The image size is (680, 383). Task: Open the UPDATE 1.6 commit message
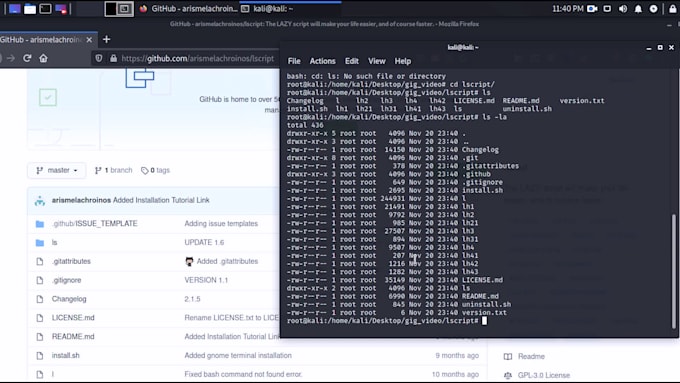tap(204, 242)
